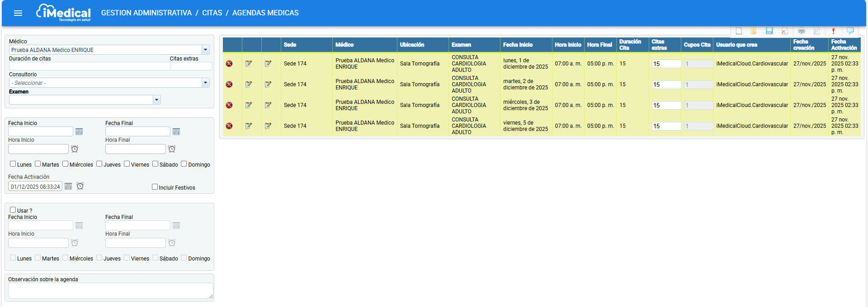The width and height of the screenshot is (868, 307).
Task: Delete the lunes 1 de diciembre agenda row
Action: tap(229, 64)
